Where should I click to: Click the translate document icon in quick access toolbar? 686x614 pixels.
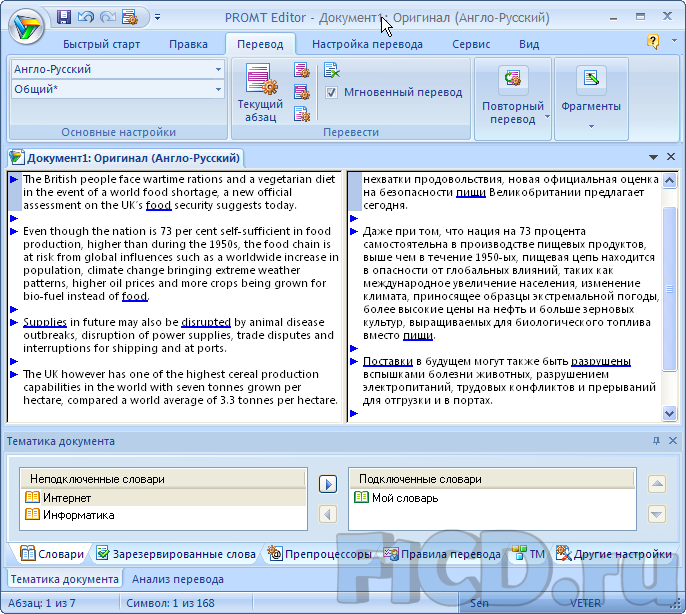(x=130, y=17)
